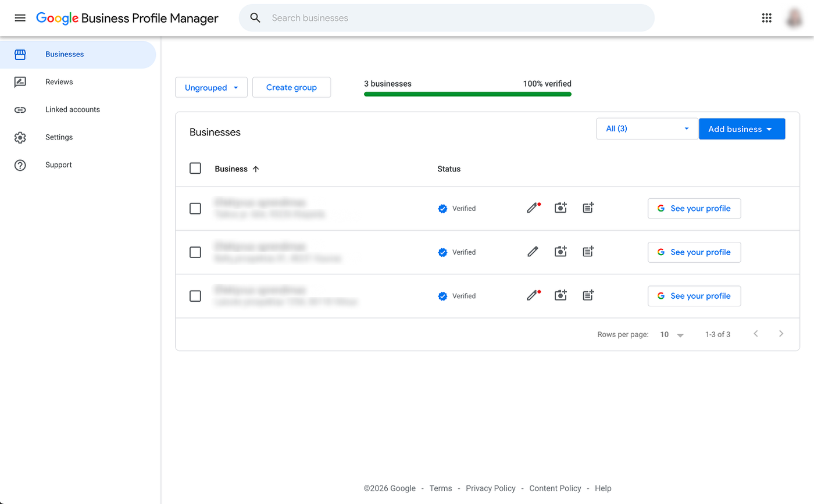
Task: Open Settings in the sidebar
Action: [x=78, y=137]
